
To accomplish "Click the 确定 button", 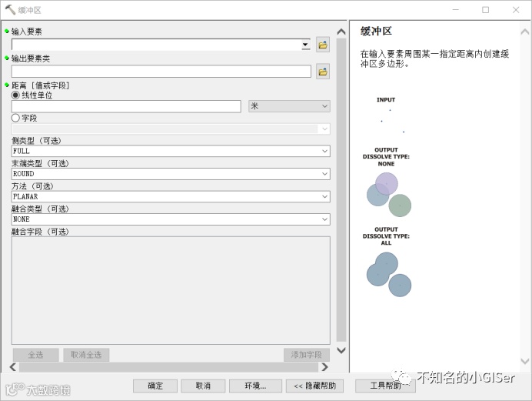I will [155, 386].
